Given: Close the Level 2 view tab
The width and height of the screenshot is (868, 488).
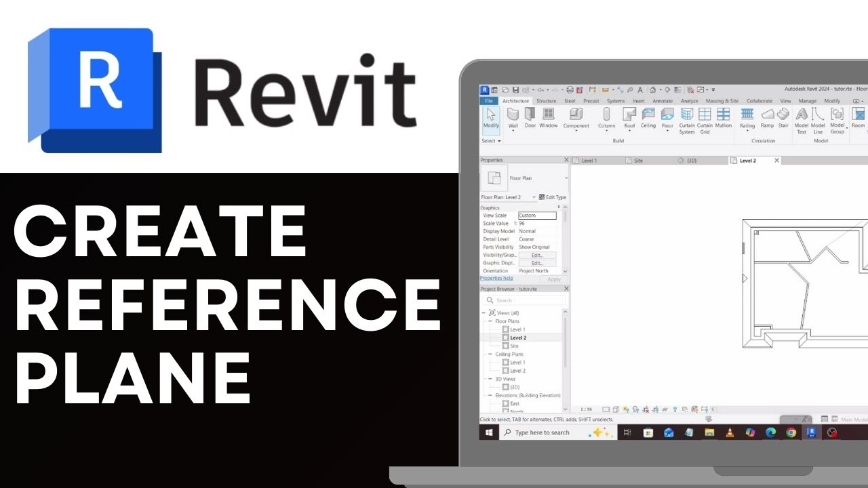Looking at the screenshot, I should tap(777, 161).
